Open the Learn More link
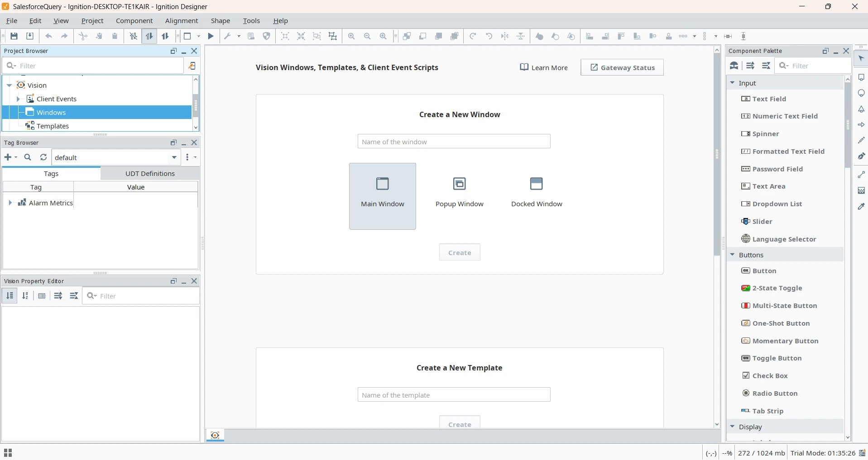 [x=544, y=67]
